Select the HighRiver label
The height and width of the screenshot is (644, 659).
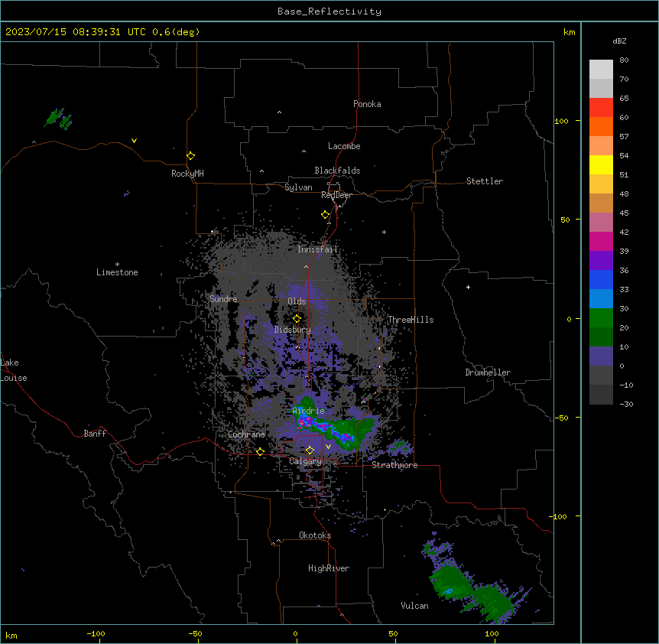(x=328, y=568)
